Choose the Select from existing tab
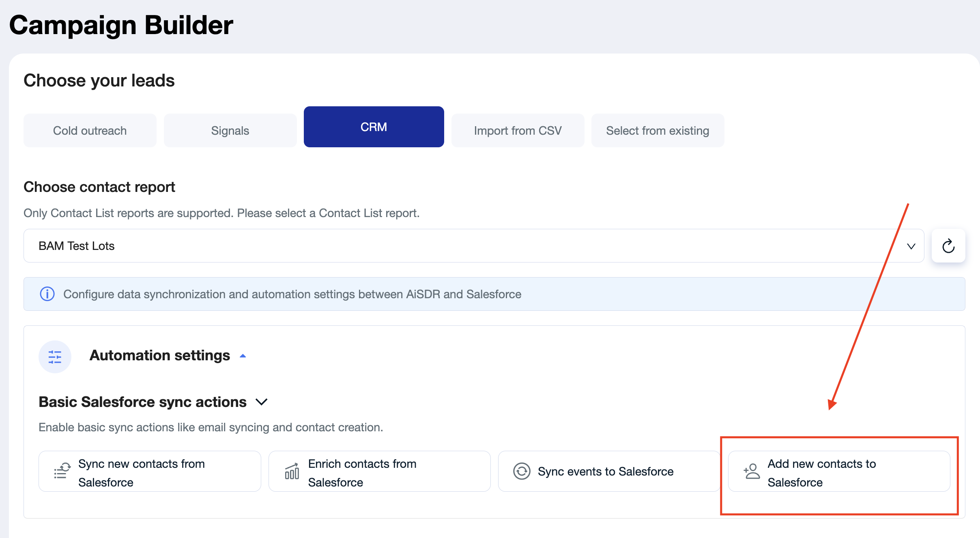Screen dimensions: 980x538 pos(658,131)
